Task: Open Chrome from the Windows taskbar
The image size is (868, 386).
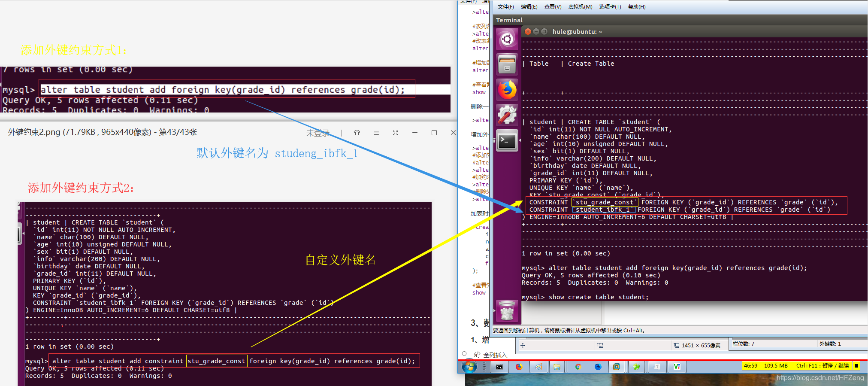Action: click(578, 367)
